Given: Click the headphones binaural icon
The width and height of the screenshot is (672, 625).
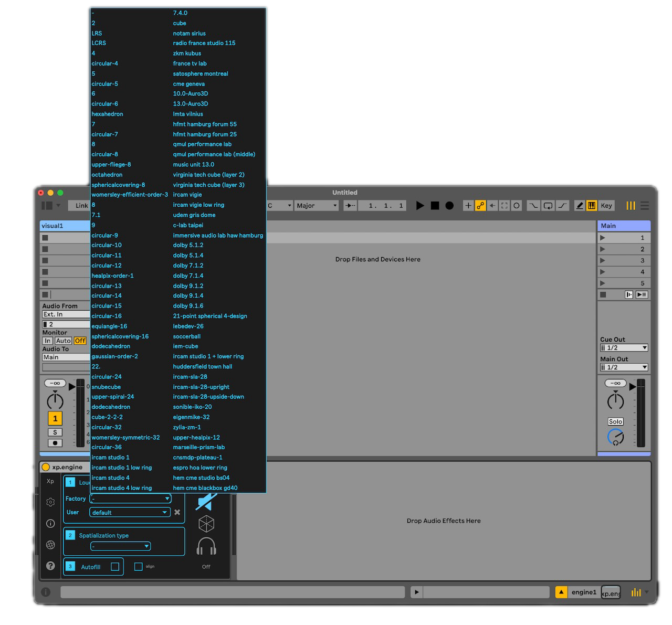Looking at the screenshot, I should (x=206, y=546).
